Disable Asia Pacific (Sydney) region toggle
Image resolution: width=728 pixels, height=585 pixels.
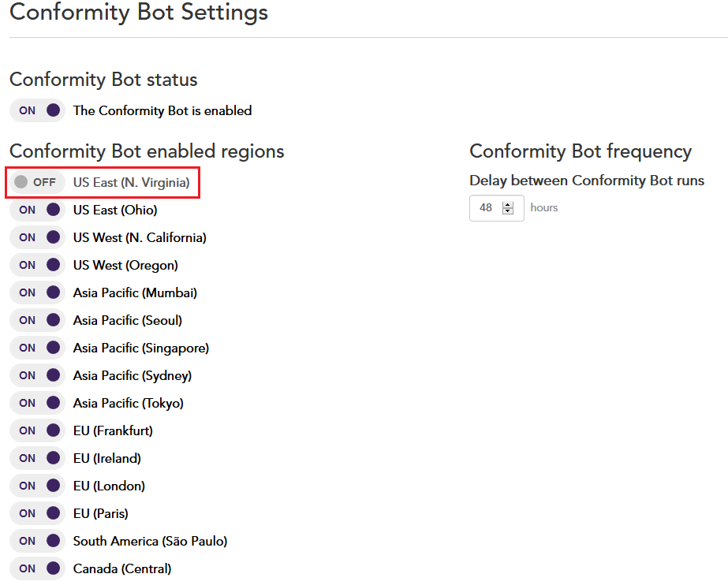coord(37,375)
